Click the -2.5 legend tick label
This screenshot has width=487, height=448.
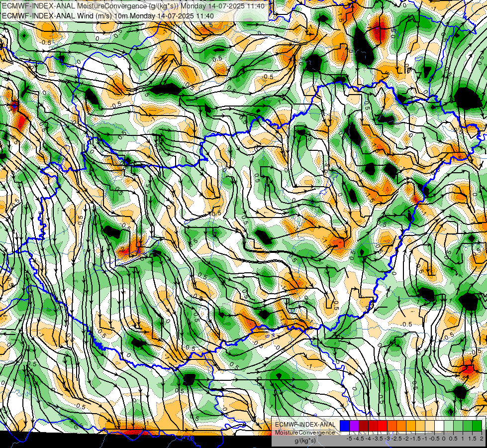tap(396, 439)
